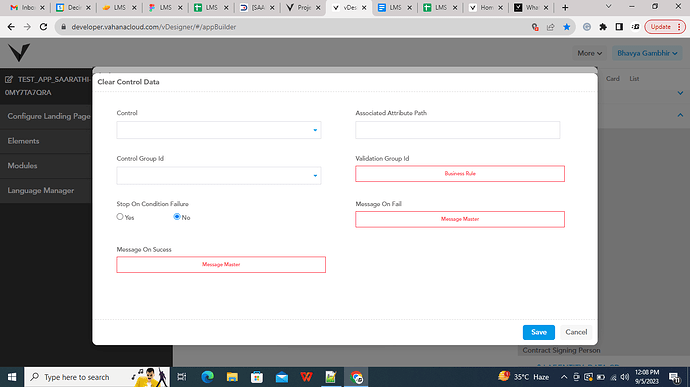690x387 pixels.
Task: Expand panel with down chevron on right
Action: 680,93
